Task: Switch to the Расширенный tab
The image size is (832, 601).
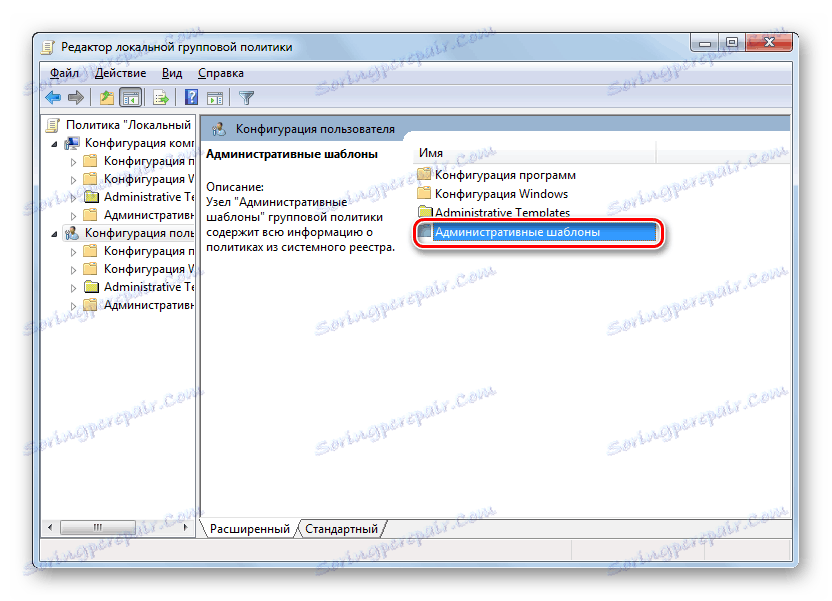Action: click(249, 529)
